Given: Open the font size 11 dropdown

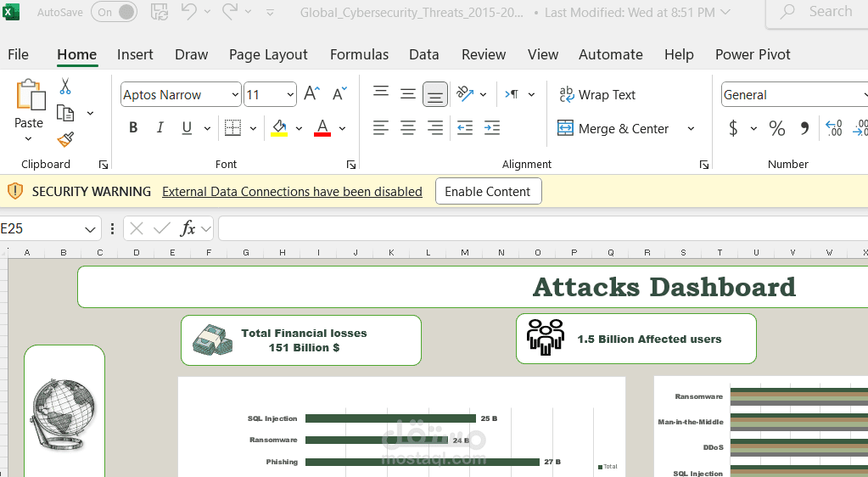Looking at the screenshot, I should (x=290, y=95).
